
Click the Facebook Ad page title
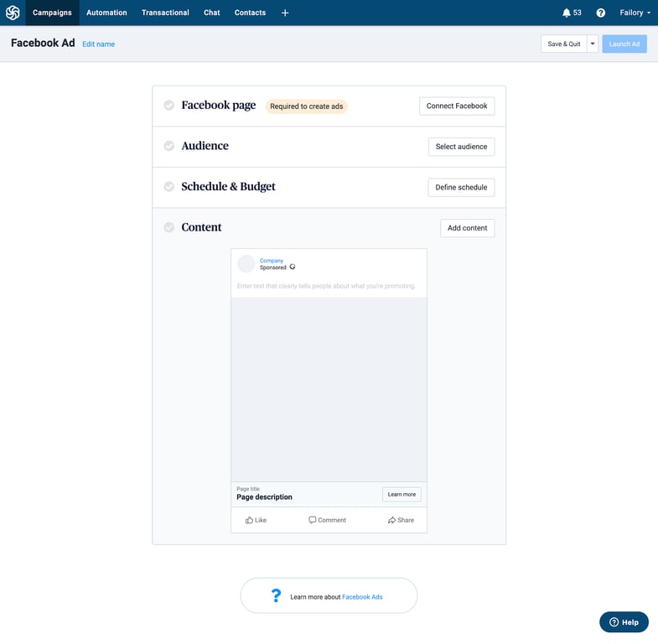click(x=43, y=43)
